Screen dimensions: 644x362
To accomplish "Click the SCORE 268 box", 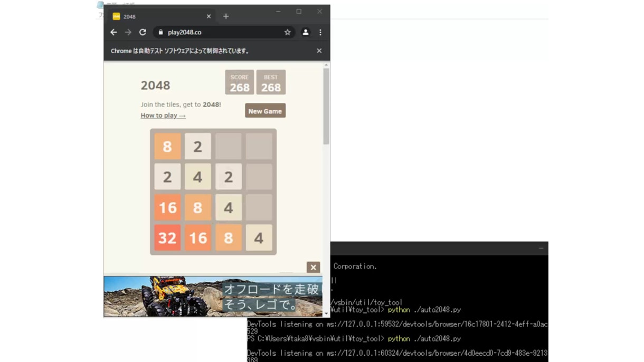I will (x=240, y=82).
